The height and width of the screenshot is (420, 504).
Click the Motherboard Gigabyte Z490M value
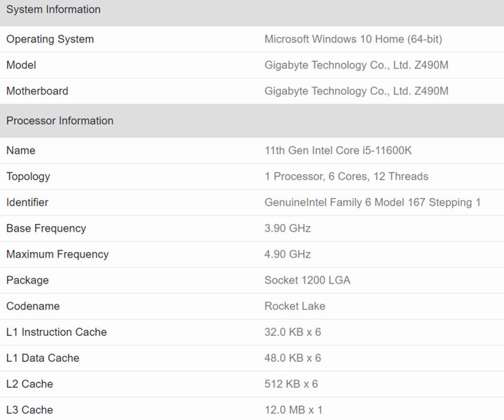(x=356, y=91)
